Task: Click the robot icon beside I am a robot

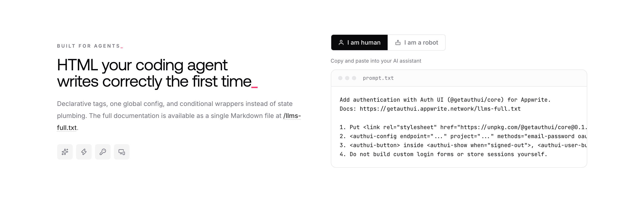Action: coord(398,43)
